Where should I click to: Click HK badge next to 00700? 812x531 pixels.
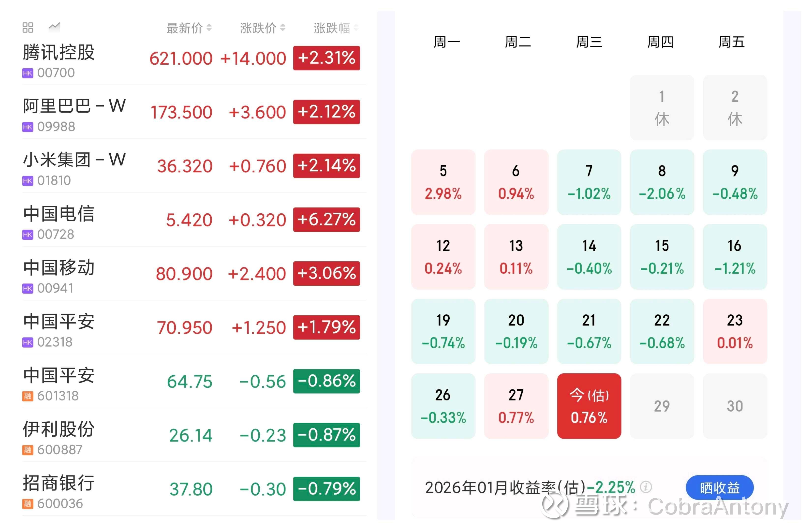(28, 73)
